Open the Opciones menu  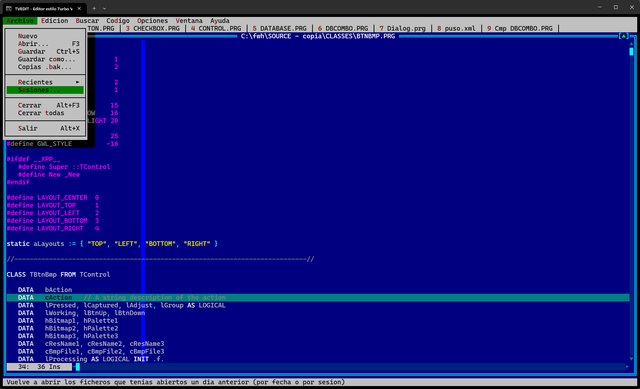click(x=152, y=20)
